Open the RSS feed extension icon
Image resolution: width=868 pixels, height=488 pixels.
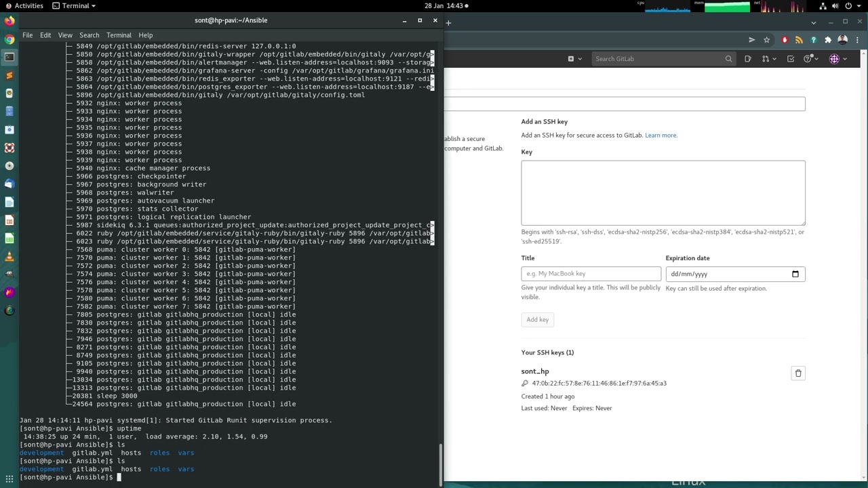(x=799, y=40)
